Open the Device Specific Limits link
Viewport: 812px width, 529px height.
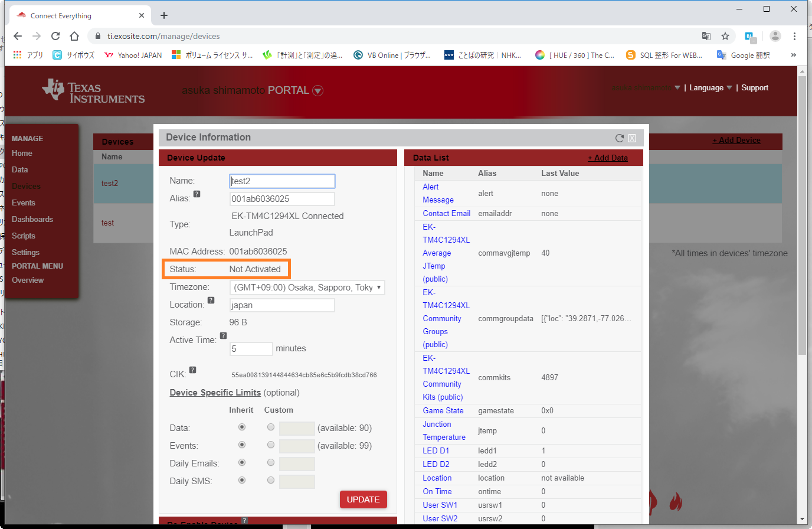click(215, 393)
